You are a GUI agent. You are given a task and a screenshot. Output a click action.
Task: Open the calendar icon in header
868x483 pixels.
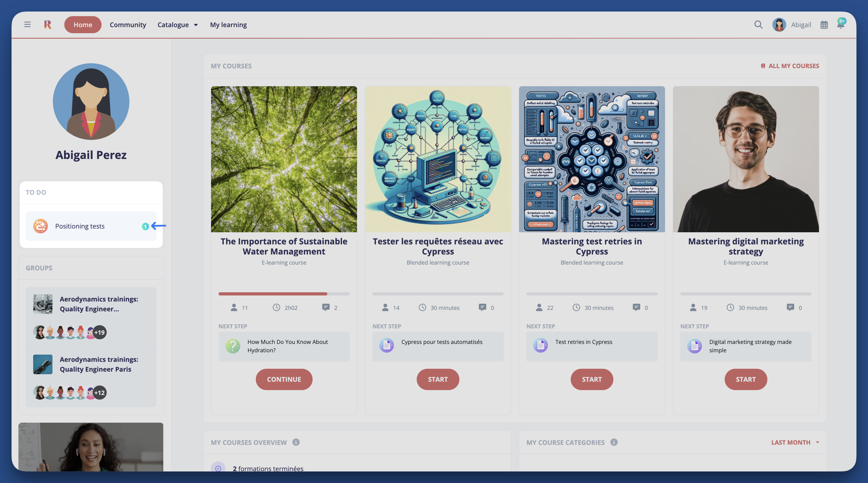pos(824,25)
